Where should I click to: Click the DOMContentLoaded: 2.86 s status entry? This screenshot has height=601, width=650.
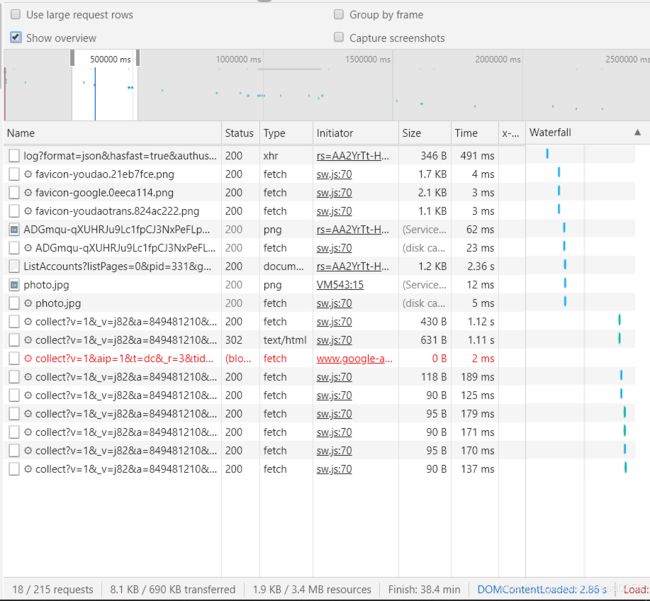click(x=541, y=589)
